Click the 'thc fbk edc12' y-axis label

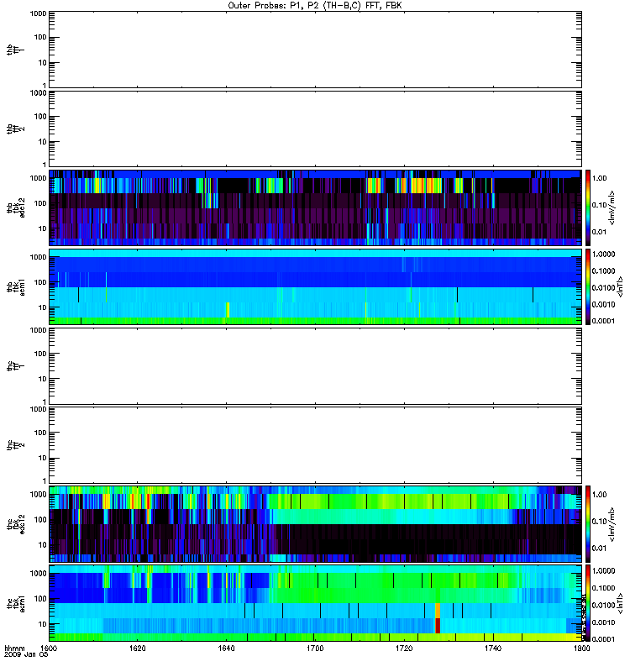[16, 523]
